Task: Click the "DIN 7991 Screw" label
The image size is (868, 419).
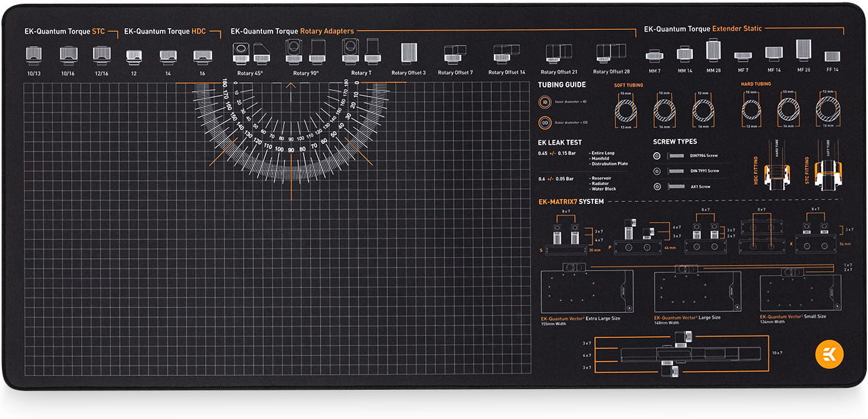Action: (x=705, y=171)
